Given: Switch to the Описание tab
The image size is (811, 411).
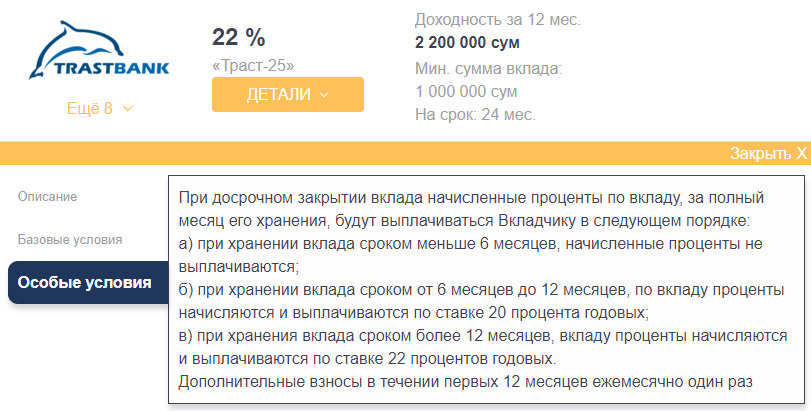Looking at the screenshot, I should tap(48, 197).
